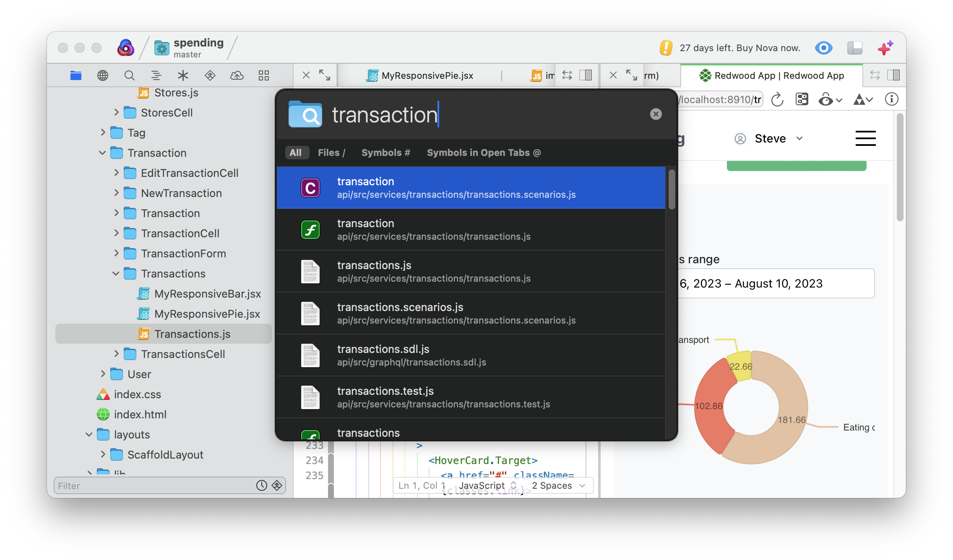The height and width of the screenshot is (560, 953).
Task: Open the preview layout grid icon
Action: 802,99
